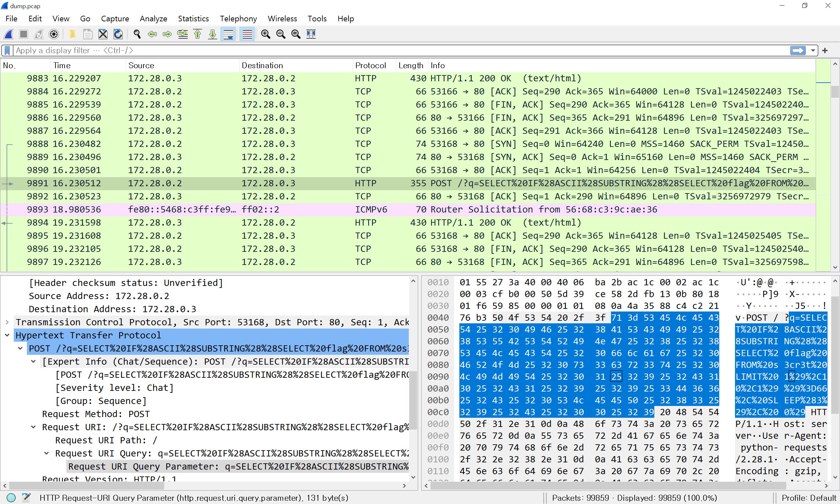
Task: Apply display filter arrow button
Action: point(798,50)
